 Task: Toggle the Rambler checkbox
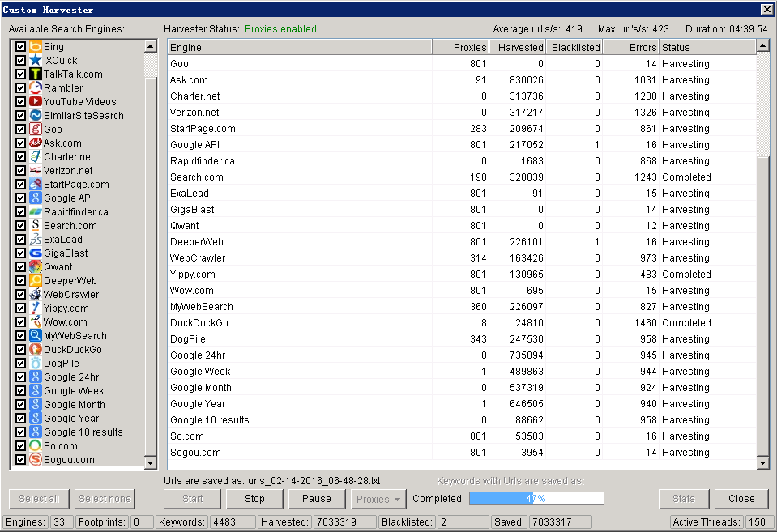(x=20, y=87)
